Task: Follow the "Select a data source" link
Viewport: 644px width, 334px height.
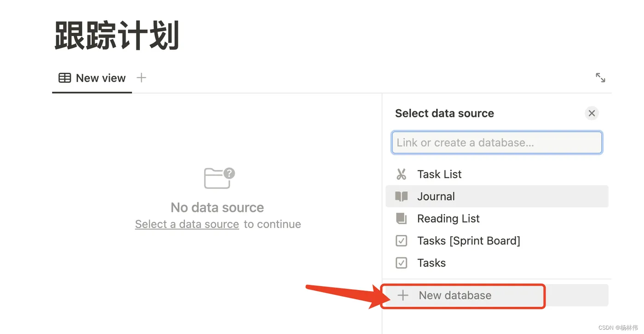Action: pos(187,224)
